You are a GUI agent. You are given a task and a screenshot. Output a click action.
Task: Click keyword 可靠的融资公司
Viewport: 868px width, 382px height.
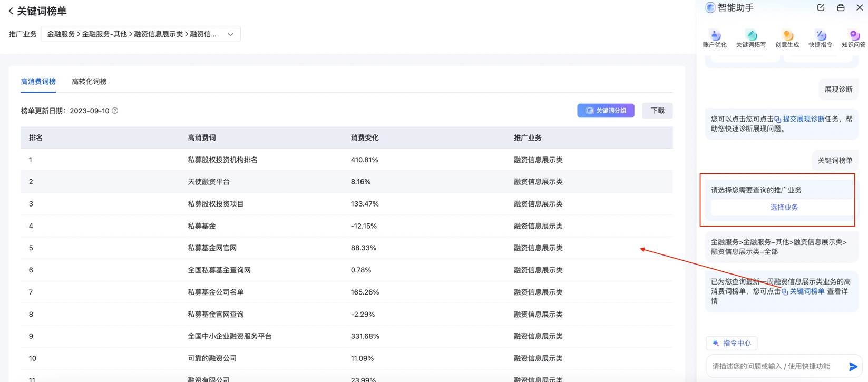(x=212, y=358)
